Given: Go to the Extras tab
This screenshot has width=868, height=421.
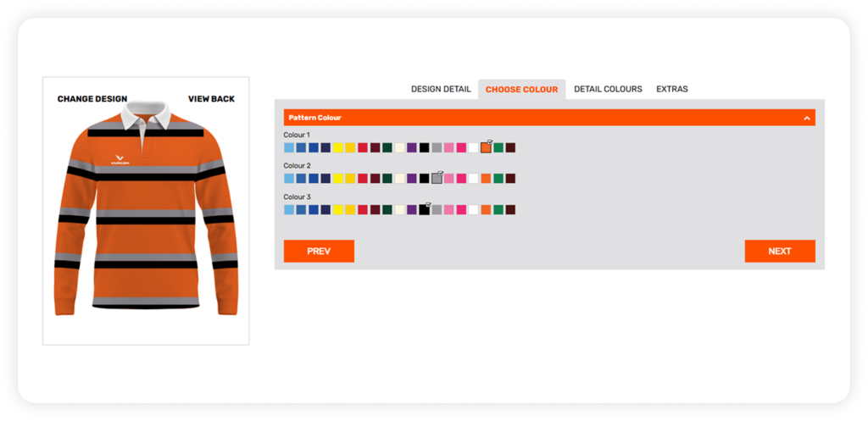Looking at the screenshot, I should coord(671,89).
